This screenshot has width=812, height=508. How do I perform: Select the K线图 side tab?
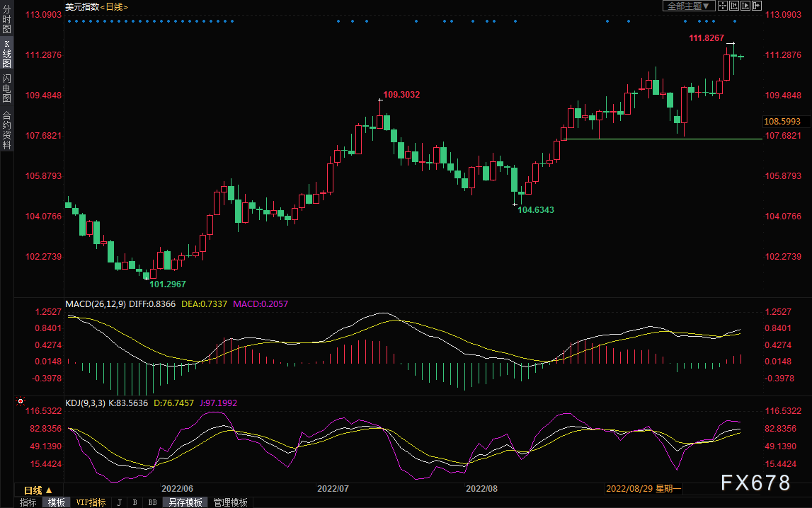coord(7,53)
